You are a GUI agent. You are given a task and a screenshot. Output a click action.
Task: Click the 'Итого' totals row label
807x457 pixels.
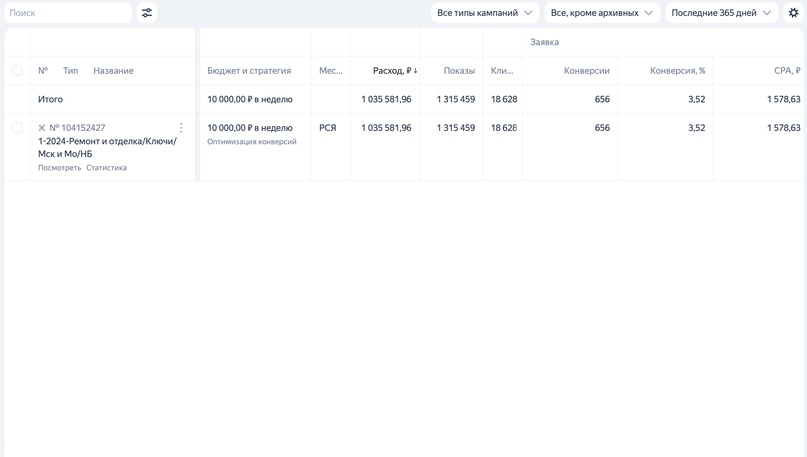tap(50, 99)
